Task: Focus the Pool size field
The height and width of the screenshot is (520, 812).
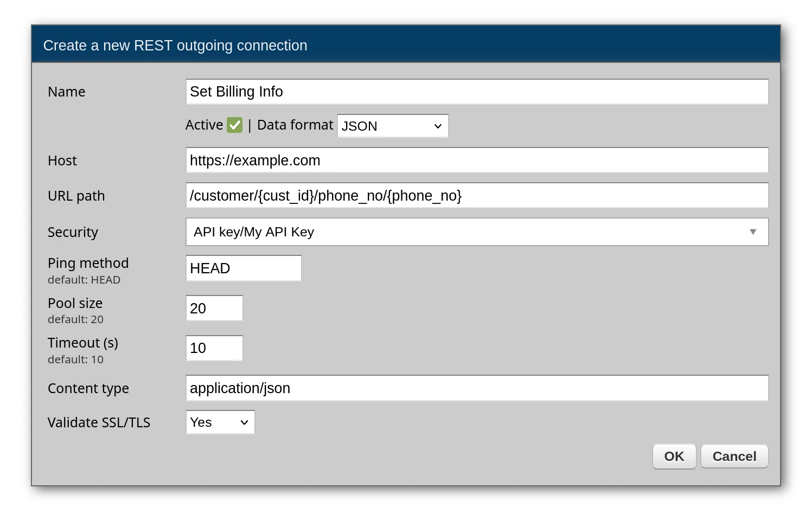Action: click(x=214, y=309)
